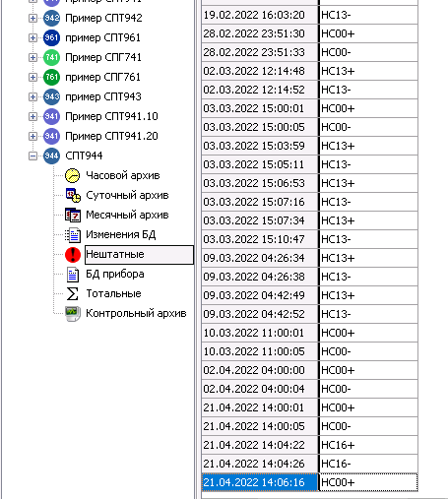This screenshot has height=499, width=448.
Task: Click the sigma icon of Тотальные
Action: 73,293
